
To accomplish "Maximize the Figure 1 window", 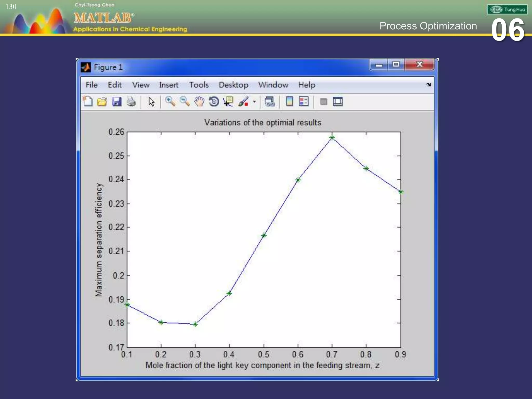I will 396,64.
